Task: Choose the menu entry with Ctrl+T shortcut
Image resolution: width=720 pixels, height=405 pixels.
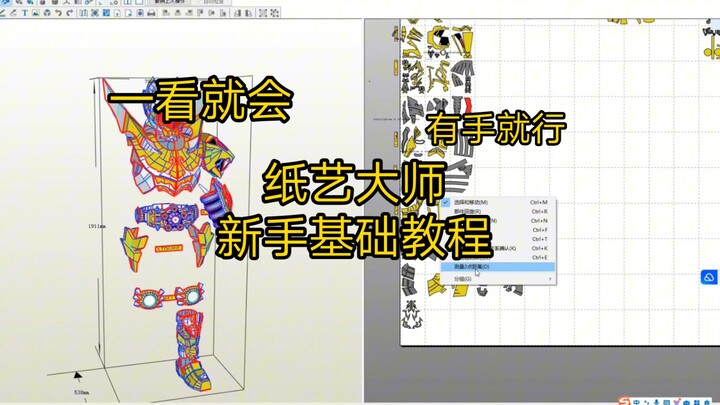Action: pyautogui.click(x=497, y=239)
